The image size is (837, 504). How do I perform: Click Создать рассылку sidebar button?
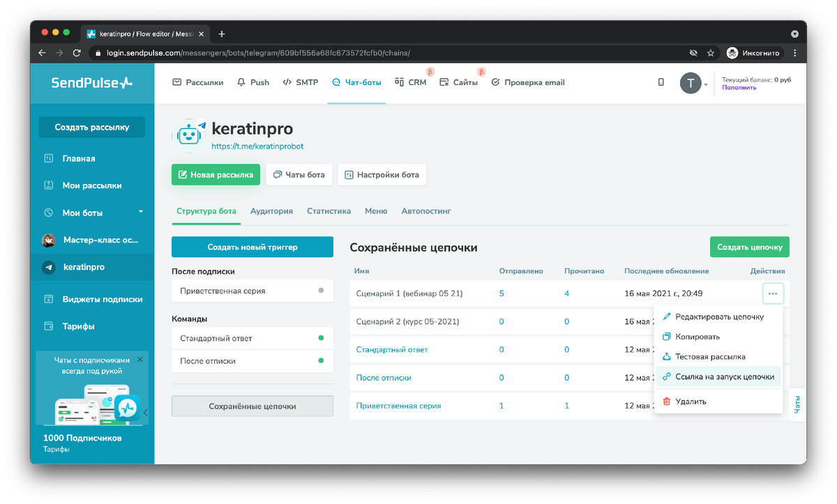point(91,127)
